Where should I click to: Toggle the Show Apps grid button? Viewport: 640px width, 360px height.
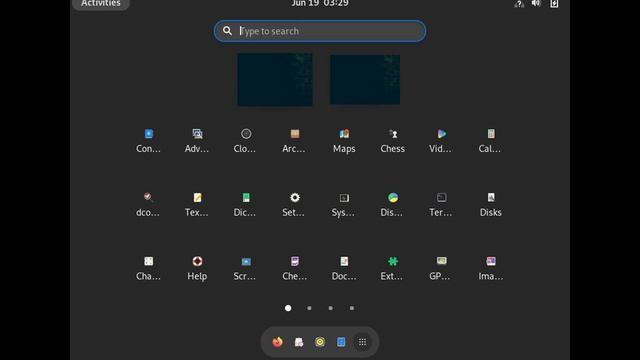(x=362, y=342)
